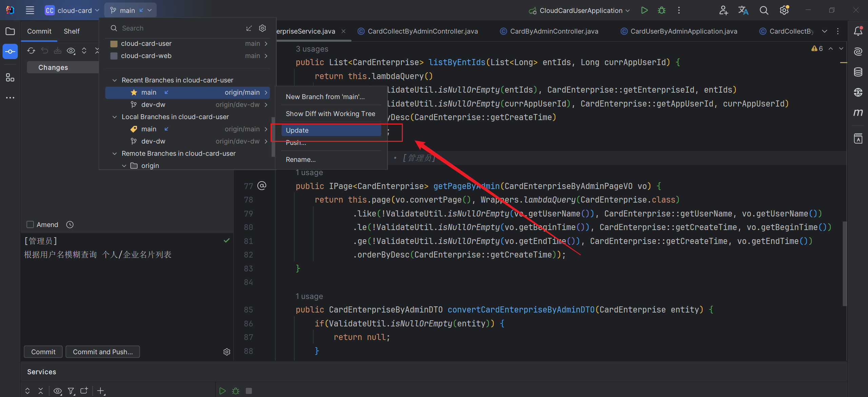The height and width of the screenshot is (397, 868).
Task: Toggle the Commit toolbar eye view options
Action: click(71, 51)
